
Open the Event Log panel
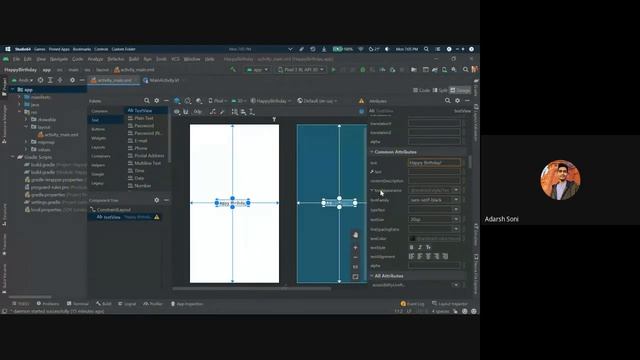pos(412,304)
